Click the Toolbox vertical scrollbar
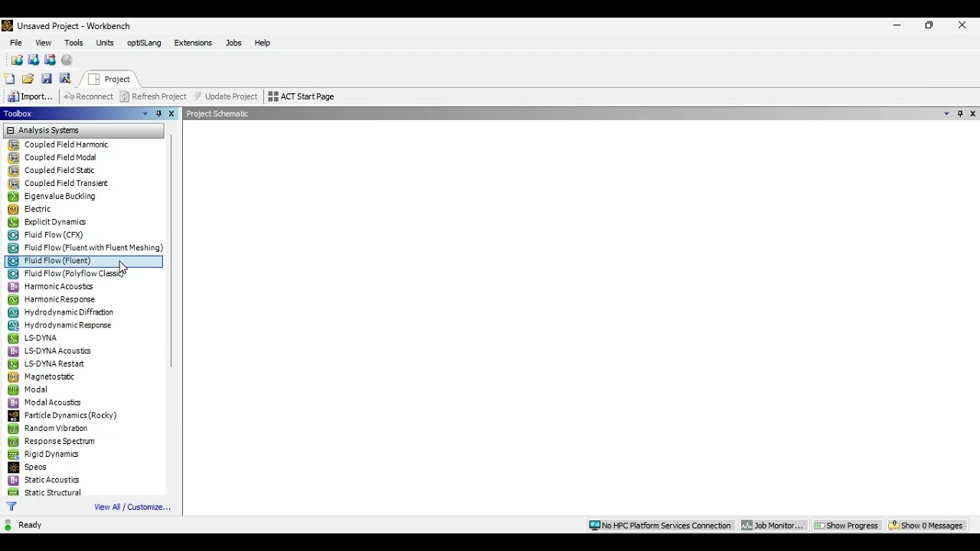Viewport: 980px width, 551px height. [171, 253]
